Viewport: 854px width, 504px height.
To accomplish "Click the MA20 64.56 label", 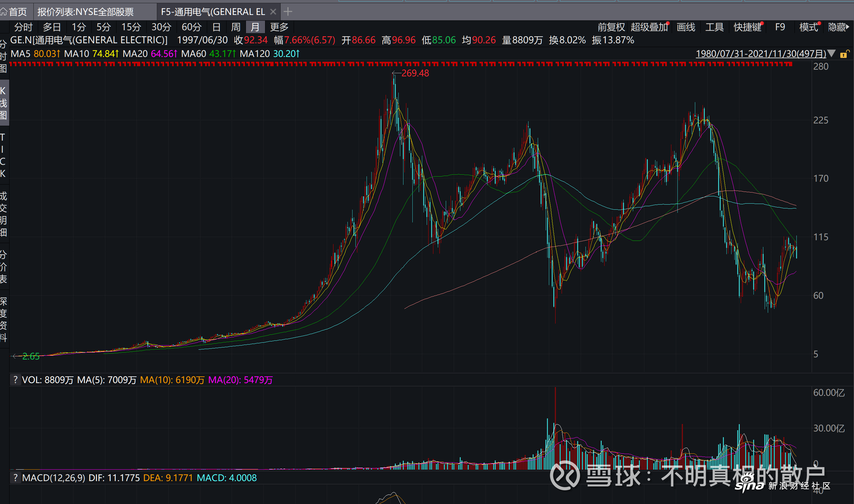I will pos(150,54).
